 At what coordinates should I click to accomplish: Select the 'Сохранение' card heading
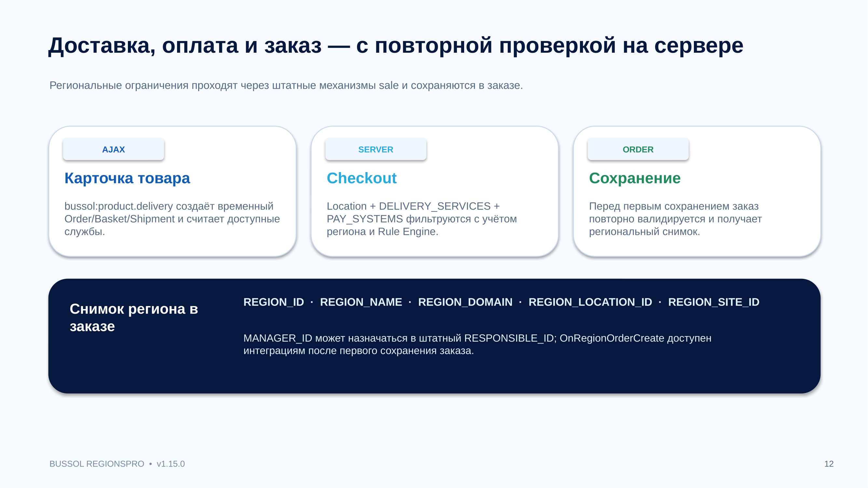tap(635, 178)
